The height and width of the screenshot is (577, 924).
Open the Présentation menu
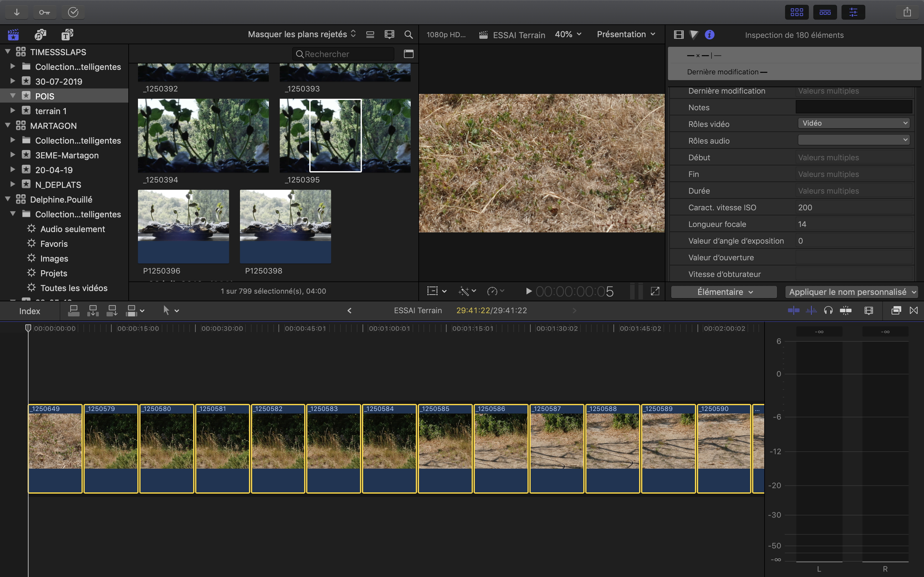(x=625, y=34)
